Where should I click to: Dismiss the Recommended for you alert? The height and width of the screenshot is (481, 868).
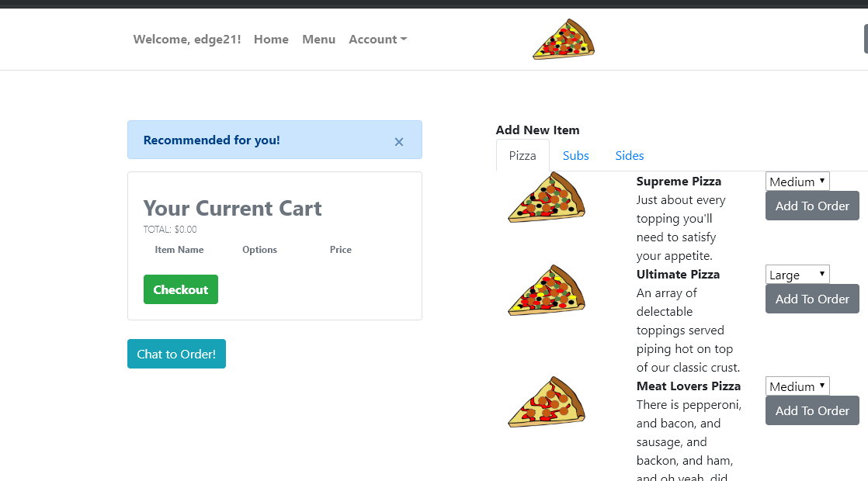(x=399, y=141)
